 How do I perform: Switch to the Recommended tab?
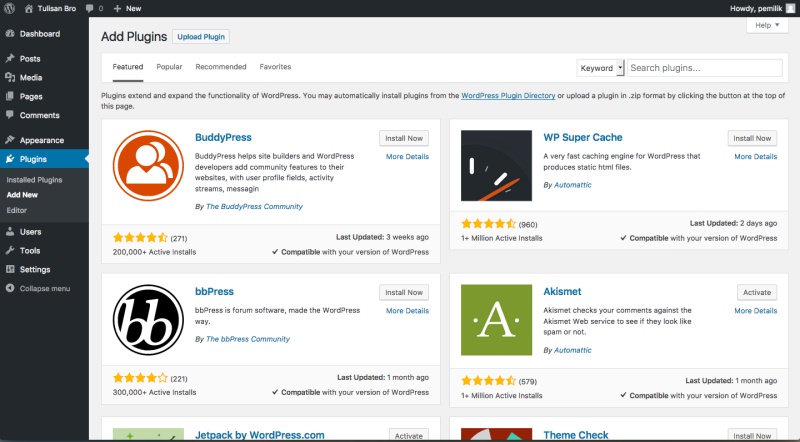pos(221,67)
